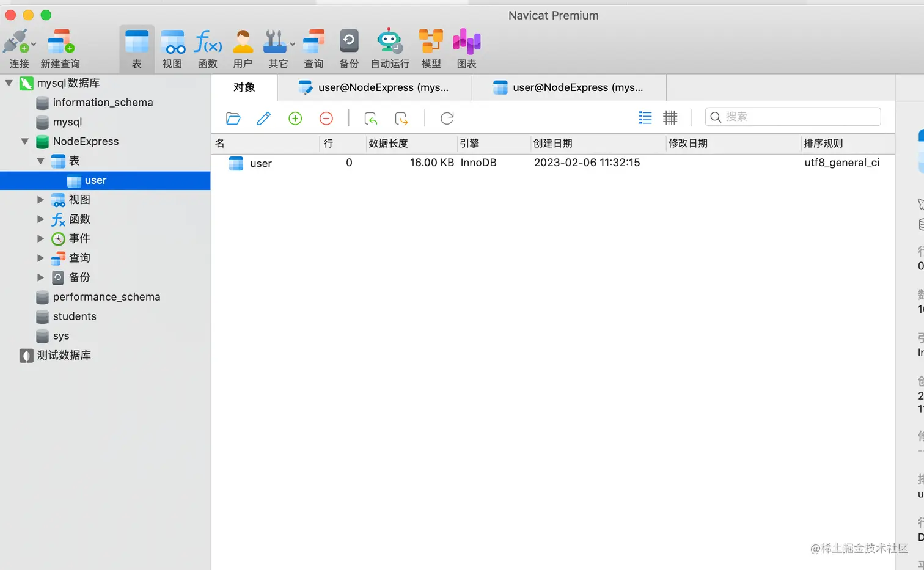The image size is (924, 570).
Task: Click the import wizard icon
Action: pos(371,119)
